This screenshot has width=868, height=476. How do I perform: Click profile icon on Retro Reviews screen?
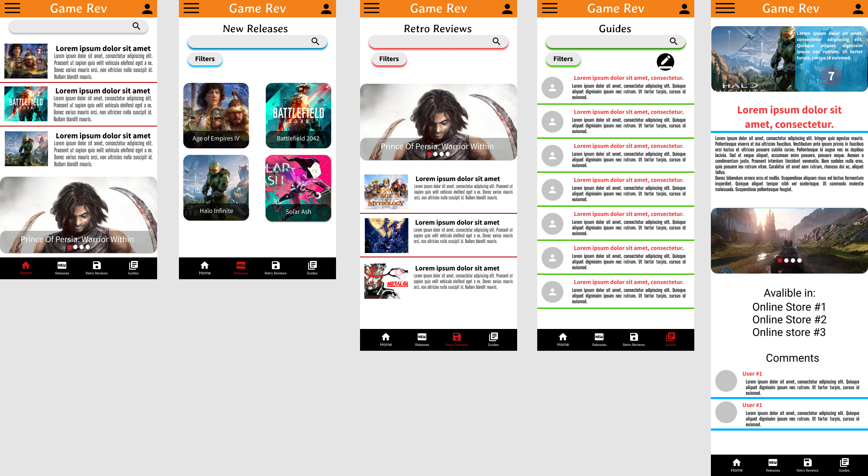pos(507,9)
